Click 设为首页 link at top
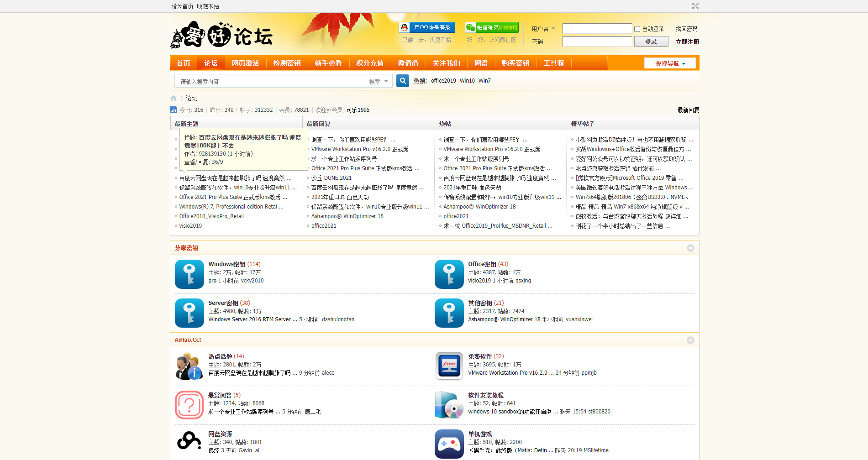The image size is (868, 460). (182, 6)
